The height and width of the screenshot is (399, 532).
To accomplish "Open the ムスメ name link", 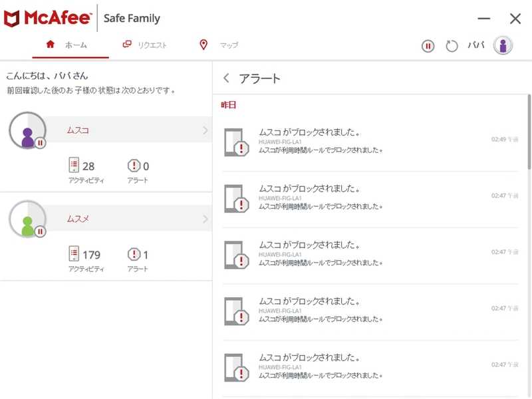I will tap(78, 219).
